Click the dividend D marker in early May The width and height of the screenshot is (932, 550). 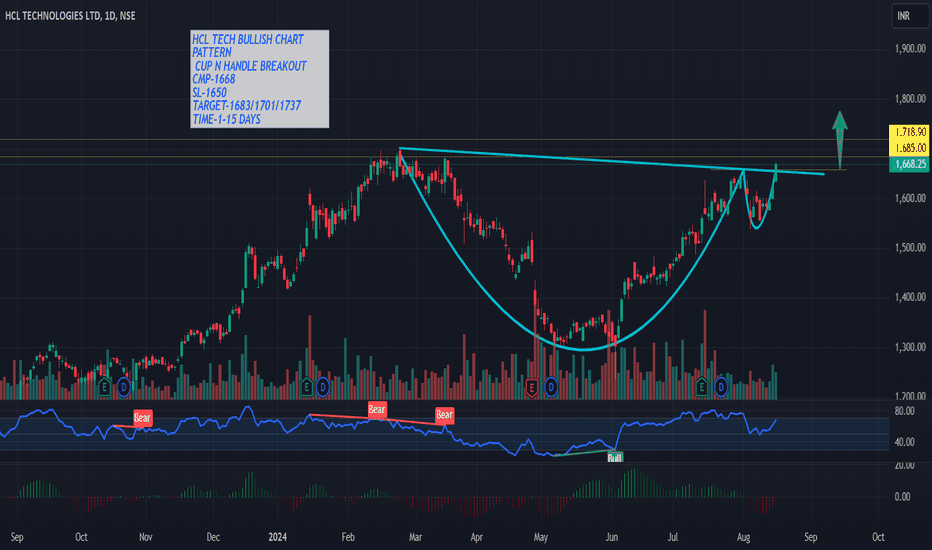(551, 387)
